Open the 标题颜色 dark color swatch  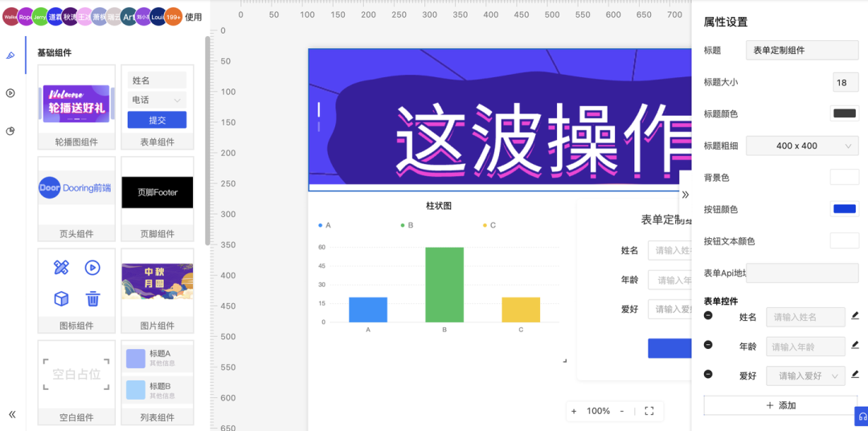point(845,113)
